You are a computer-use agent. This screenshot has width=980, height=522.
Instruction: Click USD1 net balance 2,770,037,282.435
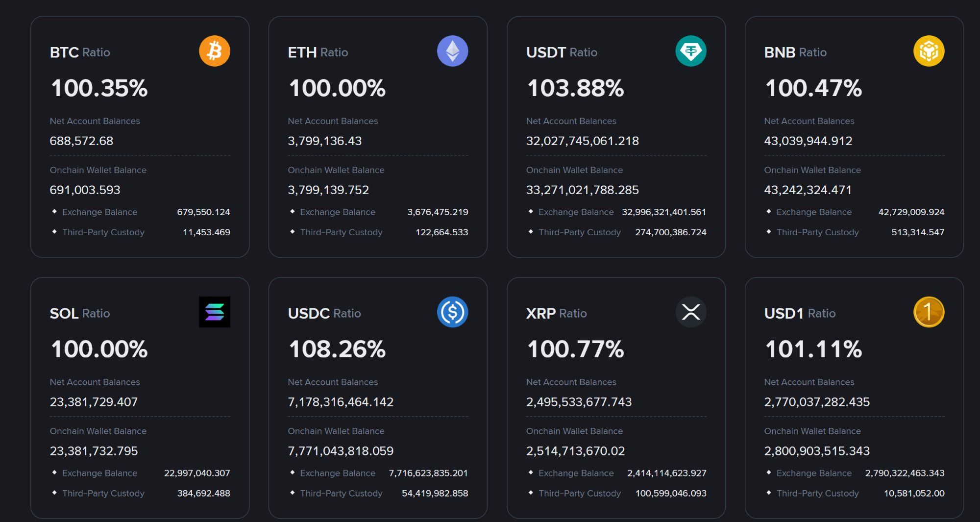point(817,402)
